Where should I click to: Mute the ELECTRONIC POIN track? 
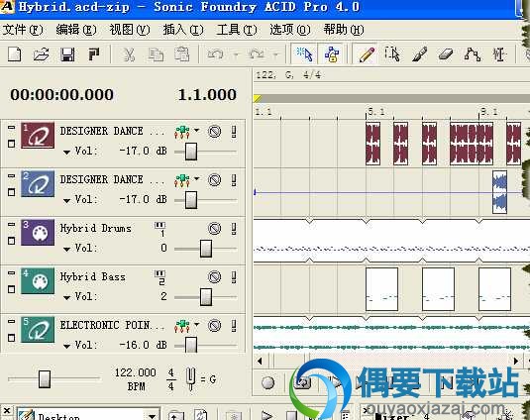coord(214,326)
